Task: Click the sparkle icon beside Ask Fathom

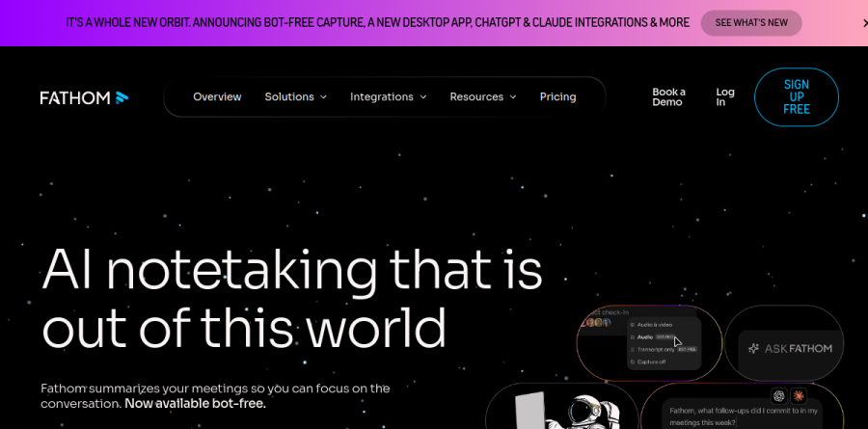Action: pyautogui.click(x=753, y=349)
